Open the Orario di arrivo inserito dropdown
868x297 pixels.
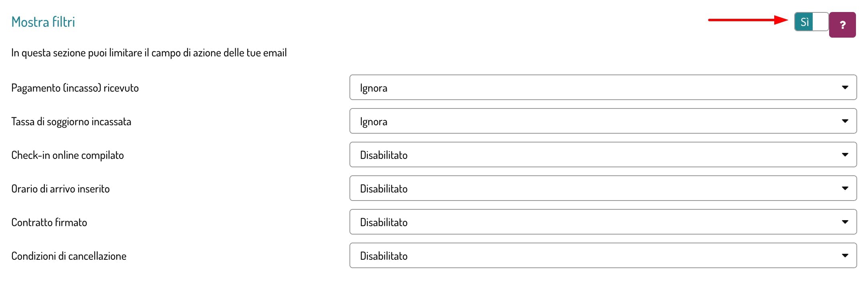(x=603, y=188)
